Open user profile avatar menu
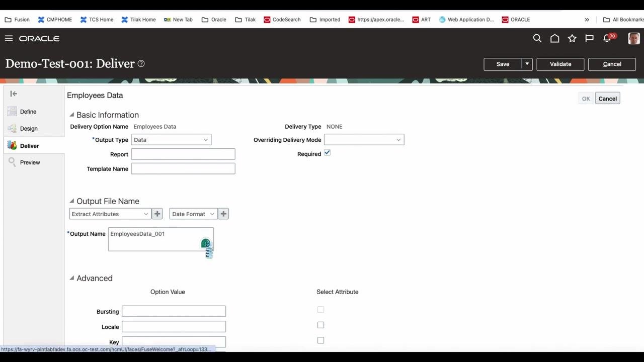This screenshot has height=362, width=644. point(634,38)
